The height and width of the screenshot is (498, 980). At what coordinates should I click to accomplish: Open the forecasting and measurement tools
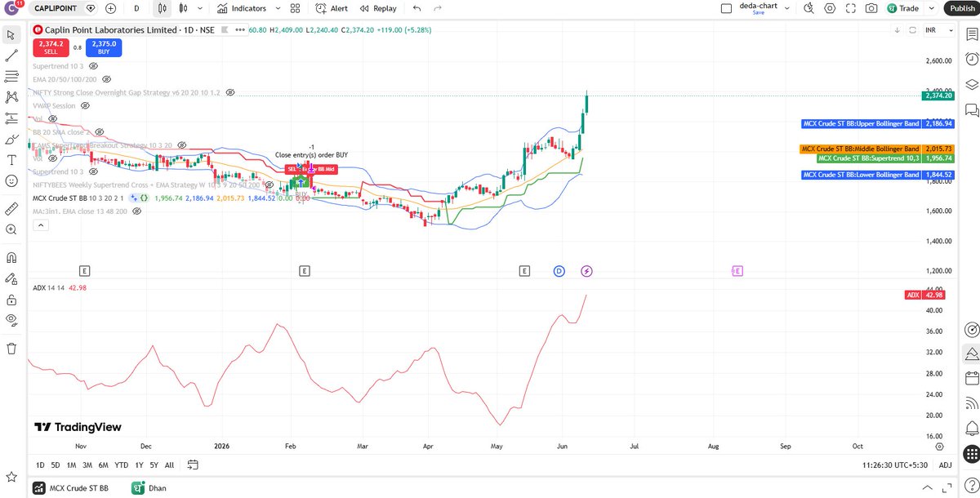click(11, 118)
